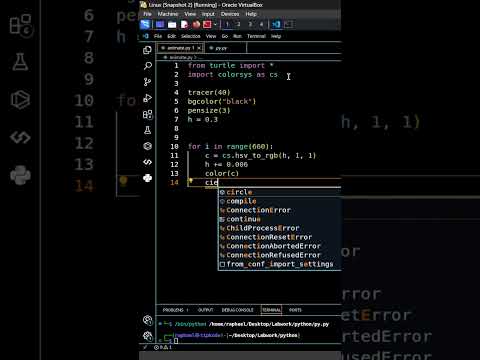Click 'pensize(3)' on line 6
480x360 pixels.
tap(209, 111)
